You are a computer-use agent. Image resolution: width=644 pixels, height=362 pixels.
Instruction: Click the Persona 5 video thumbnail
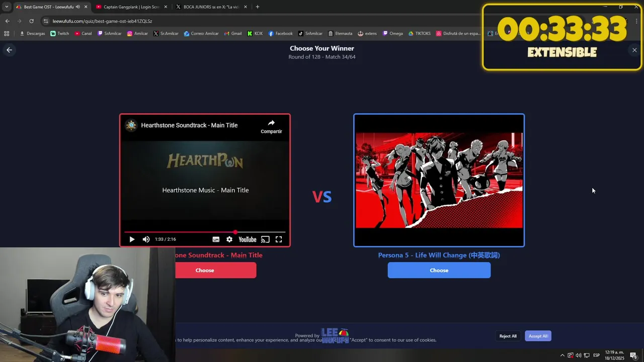439,180
